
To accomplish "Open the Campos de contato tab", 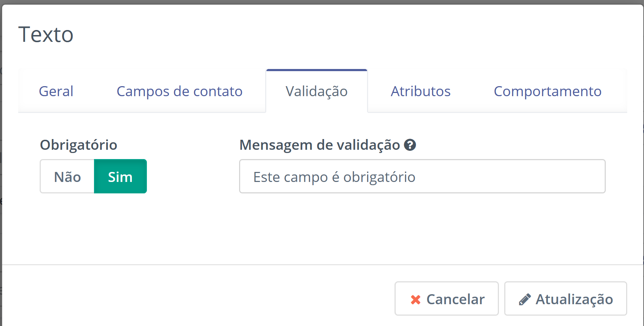I will point(179,92).
